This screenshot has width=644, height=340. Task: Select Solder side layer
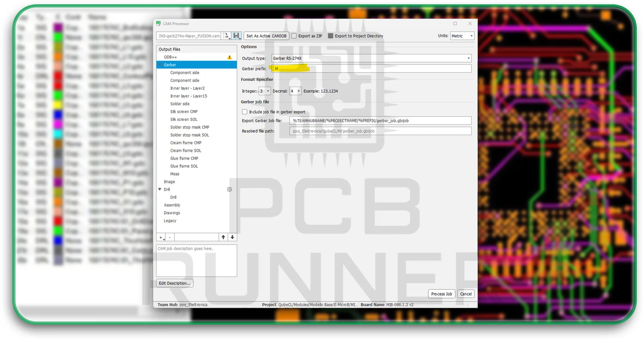180,104
